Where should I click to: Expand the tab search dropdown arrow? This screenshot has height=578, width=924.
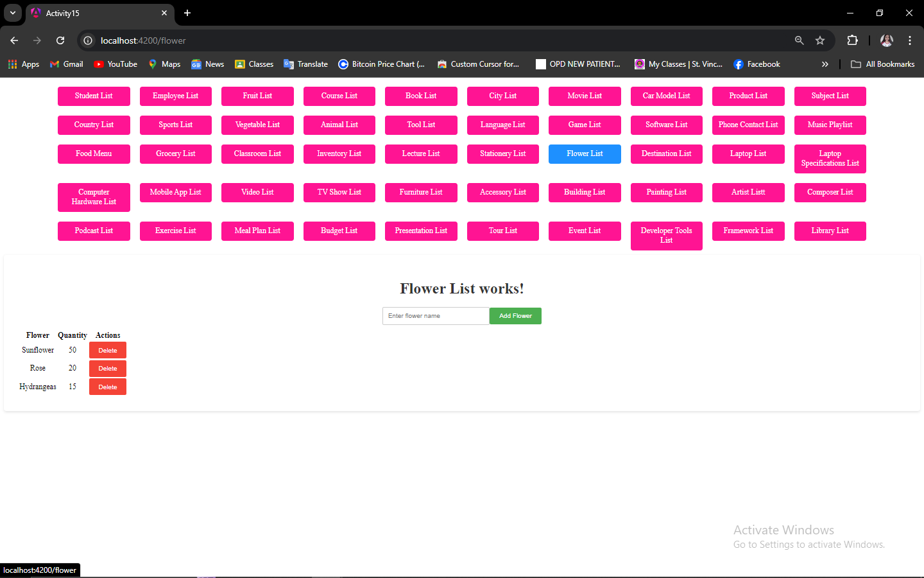click(13, 13)
